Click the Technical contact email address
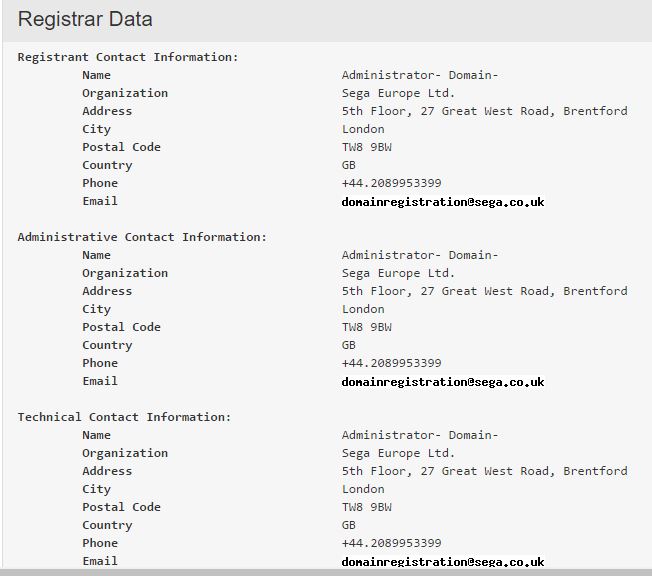 click(x=442, y=562)
